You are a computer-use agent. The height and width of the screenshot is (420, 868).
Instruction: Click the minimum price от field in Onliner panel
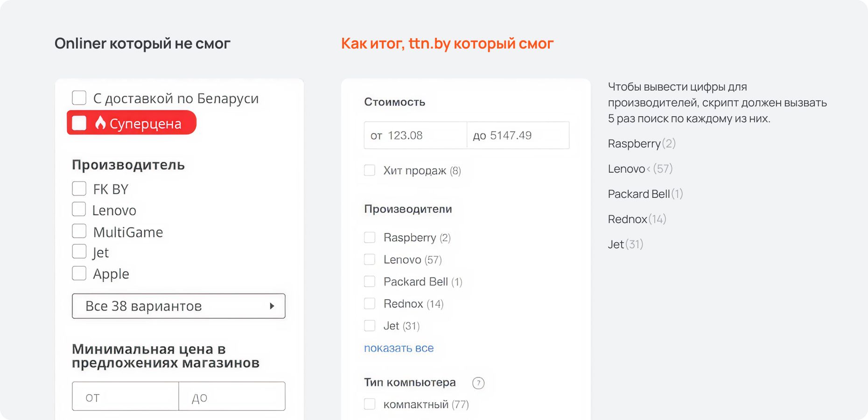point(126,397)
